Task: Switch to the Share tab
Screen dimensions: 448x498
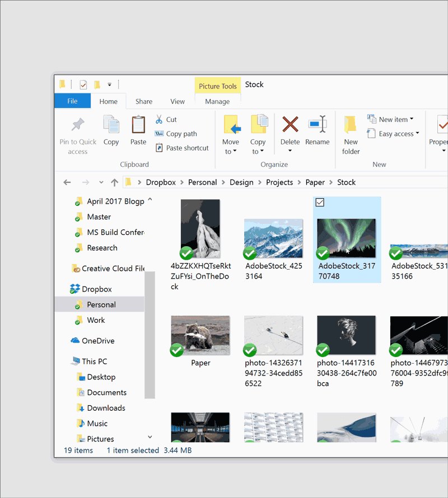Action: (144, 101)
